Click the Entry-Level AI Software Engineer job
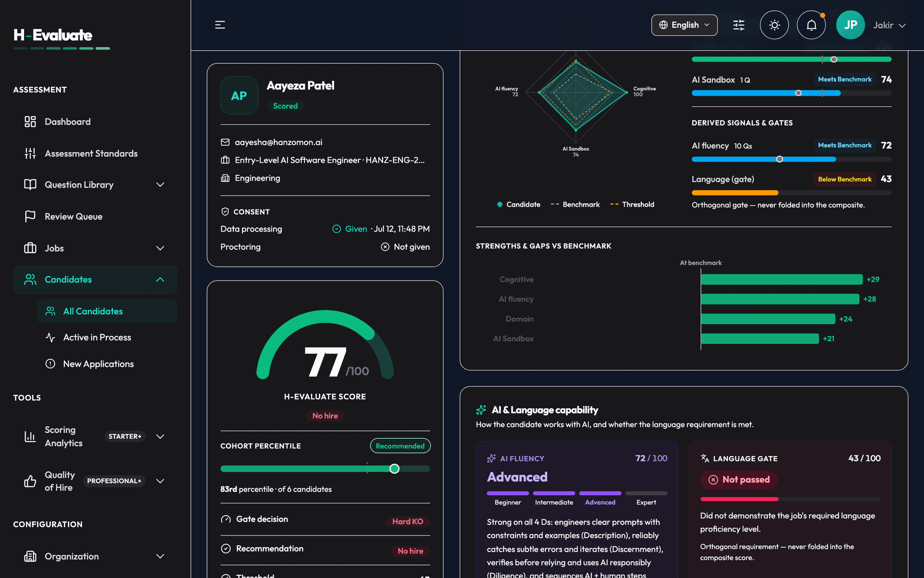Viewport: 924px width, 578px height. click(x=330, y=160)
